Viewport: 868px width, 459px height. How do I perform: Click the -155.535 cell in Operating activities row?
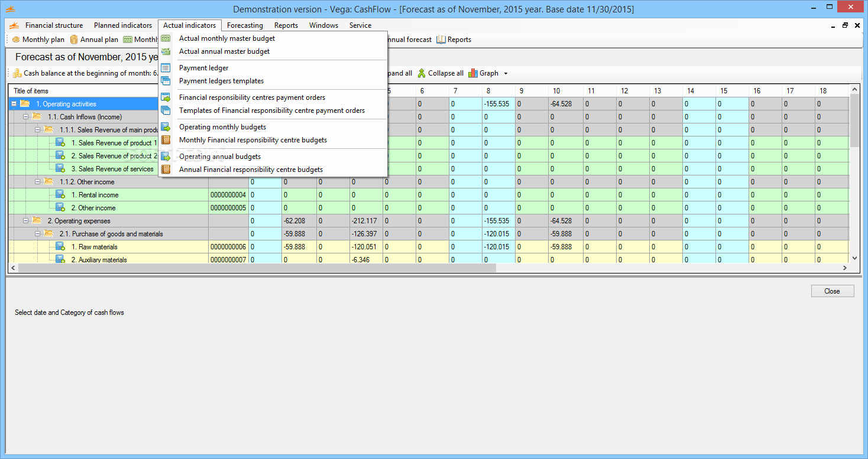pyautogui.click(x=498, y=104)
